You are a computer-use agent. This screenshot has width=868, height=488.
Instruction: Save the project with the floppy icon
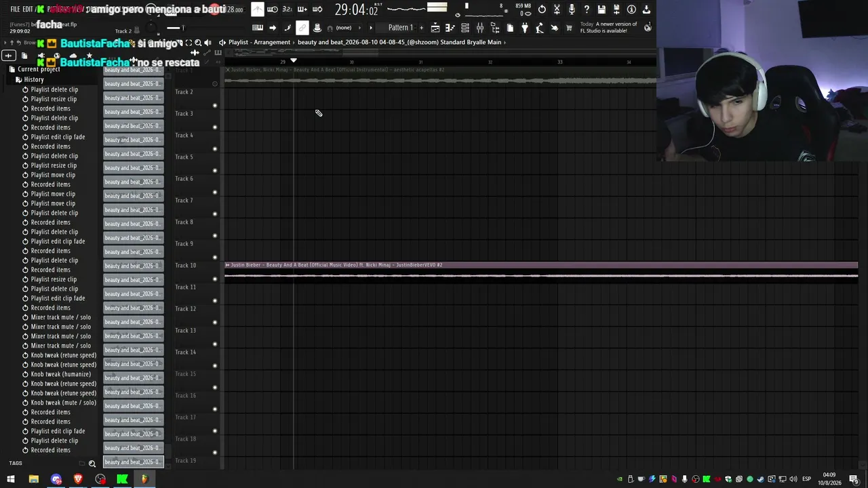point(601,9)
